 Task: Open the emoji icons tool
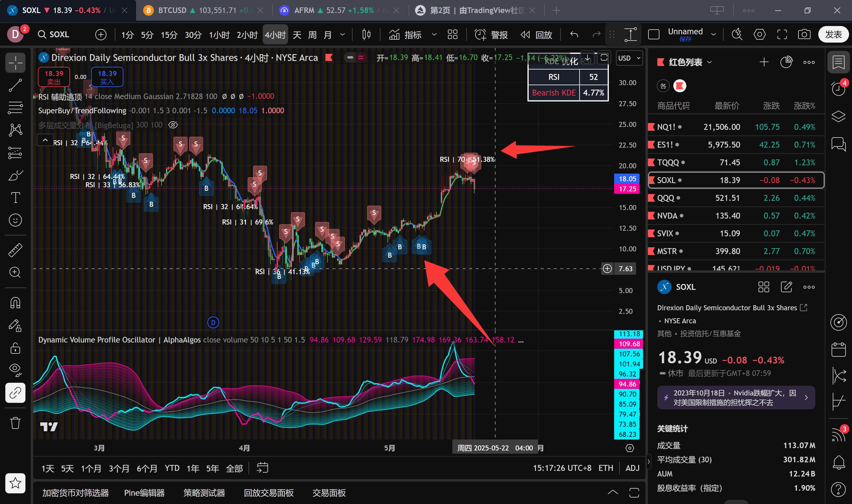pyautogui.click(x=15, y=220)
